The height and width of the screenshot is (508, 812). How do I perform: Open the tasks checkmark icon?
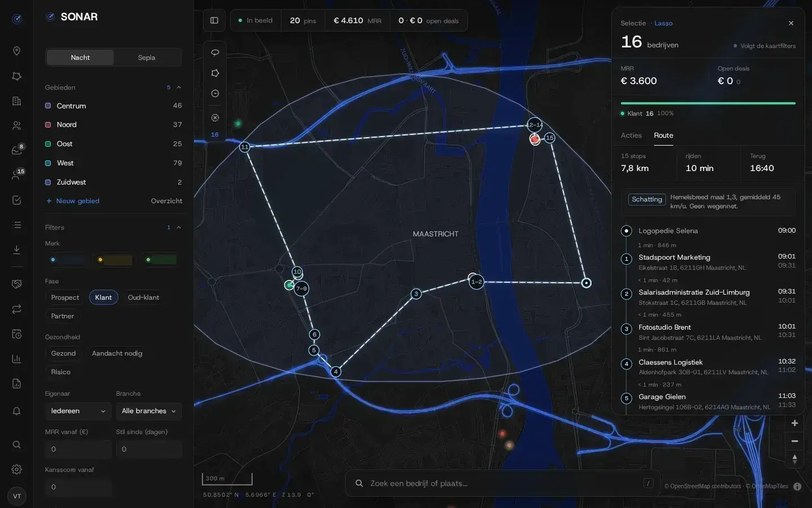click(x=17, y=200)
